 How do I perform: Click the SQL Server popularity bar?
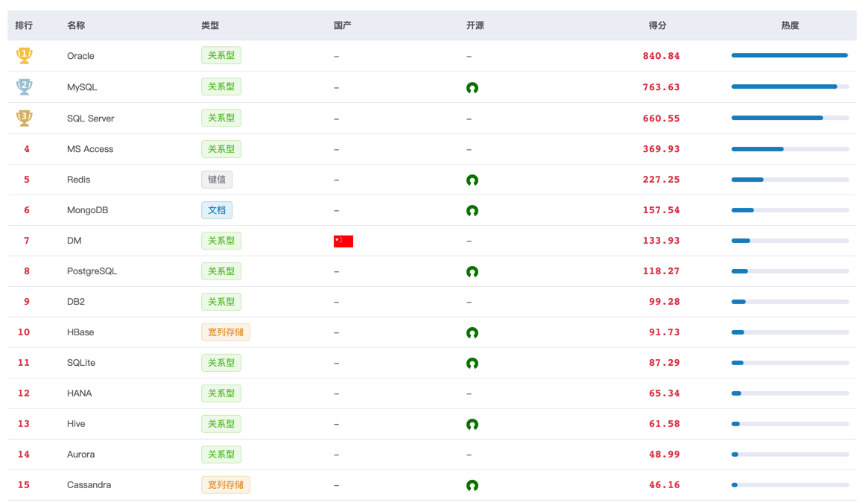click(790, 118)
